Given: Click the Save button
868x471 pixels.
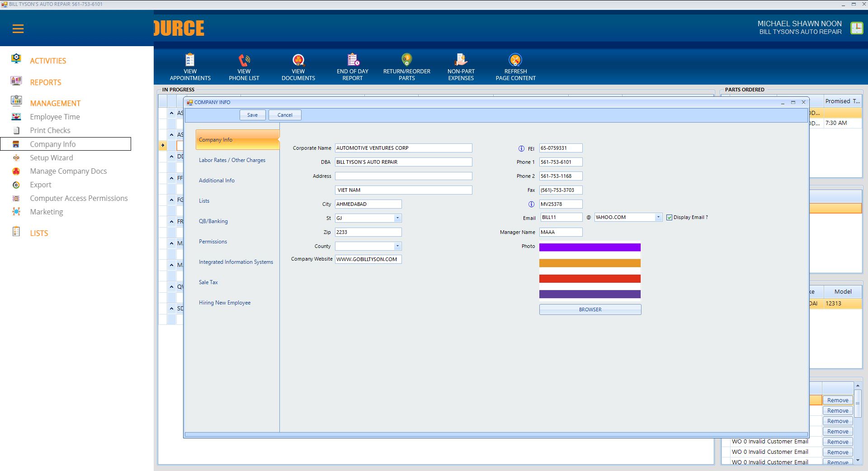Looking at the screenshot, I should [252, 115].
